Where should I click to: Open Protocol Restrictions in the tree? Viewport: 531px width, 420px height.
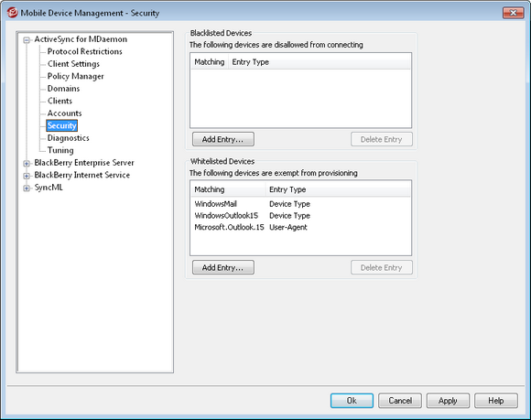(x=84, y=51)
